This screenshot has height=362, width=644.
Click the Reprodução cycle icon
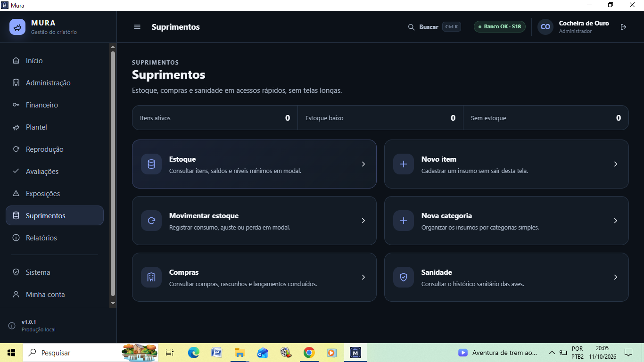coord(16,149)
